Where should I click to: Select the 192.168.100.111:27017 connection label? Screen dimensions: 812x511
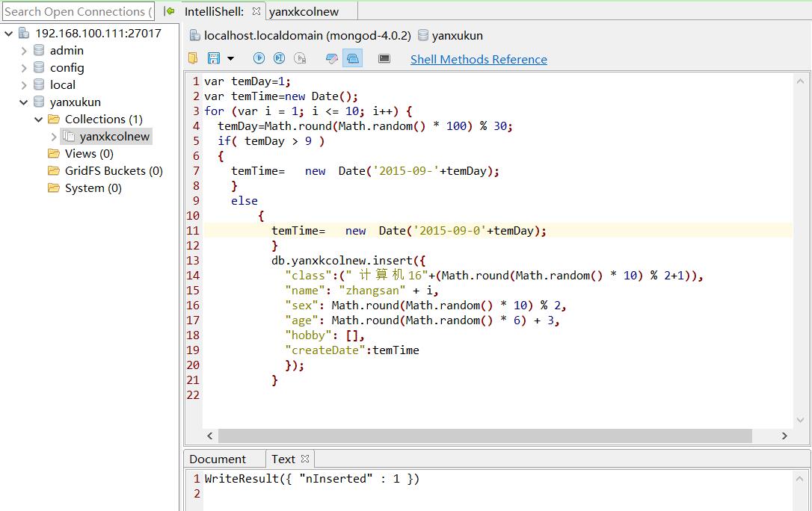point(99,33)
